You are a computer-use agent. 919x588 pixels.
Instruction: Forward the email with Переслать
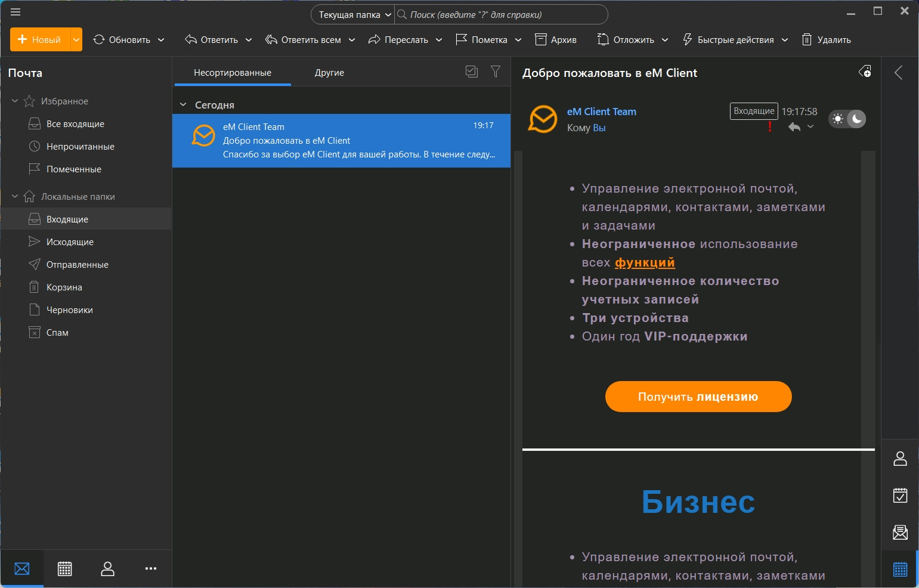[x=398, y=40]
